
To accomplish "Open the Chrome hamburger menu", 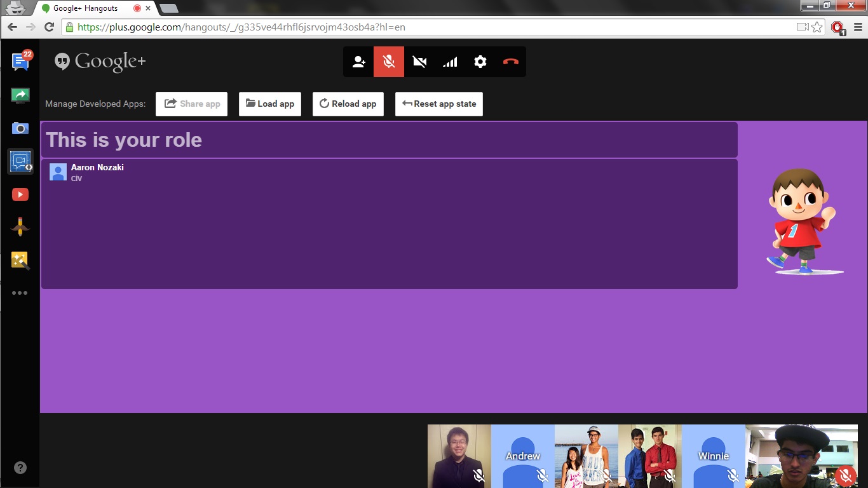I will click(x=857, y=27).
